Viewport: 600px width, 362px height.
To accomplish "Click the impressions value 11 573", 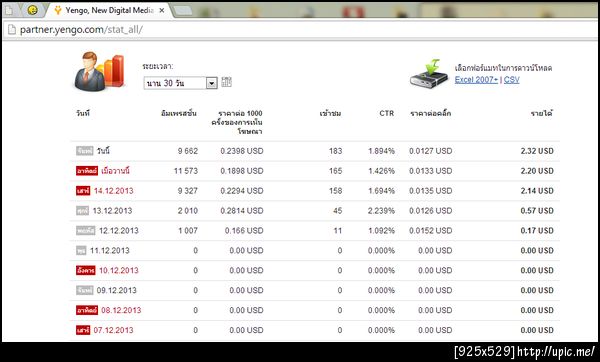I will [x=186, y=171].
